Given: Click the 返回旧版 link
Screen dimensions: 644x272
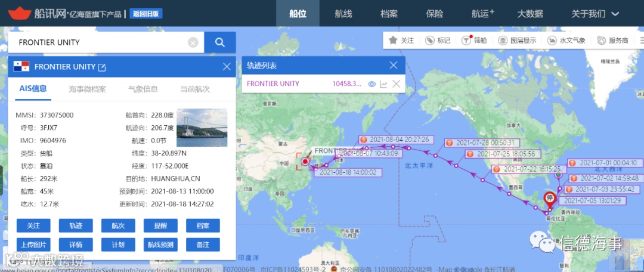Looking at the screenshot, I should tap(146, 14).
